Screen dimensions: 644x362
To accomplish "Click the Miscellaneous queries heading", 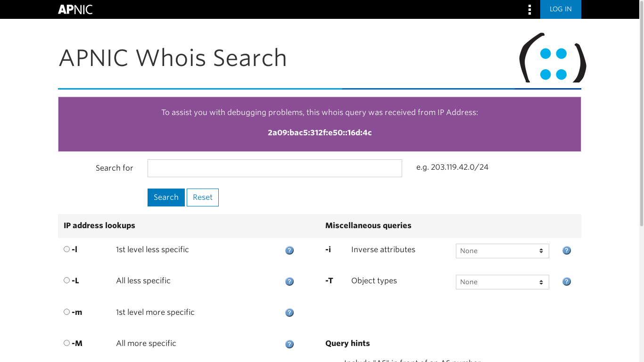I will tap(368, 226).
